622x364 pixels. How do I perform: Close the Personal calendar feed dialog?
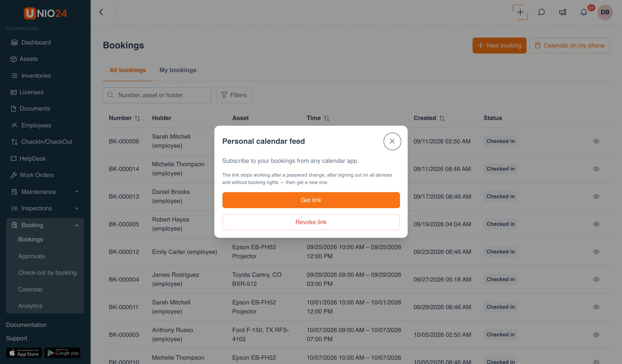pyautogui.click(x=392, y=141)
